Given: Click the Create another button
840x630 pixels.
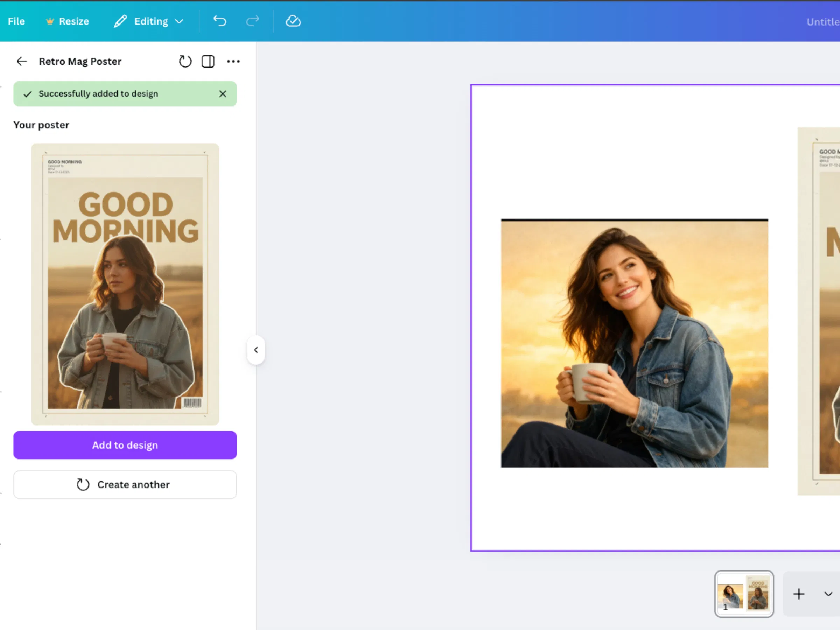Looking at the screenshot, I should (x=125, y=484).
